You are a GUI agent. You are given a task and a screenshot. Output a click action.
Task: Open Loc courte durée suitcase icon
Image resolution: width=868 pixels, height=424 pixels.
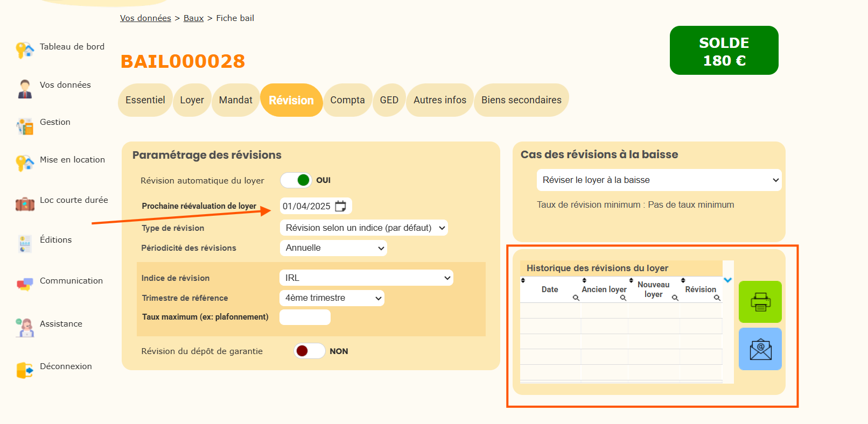(25, 204)
